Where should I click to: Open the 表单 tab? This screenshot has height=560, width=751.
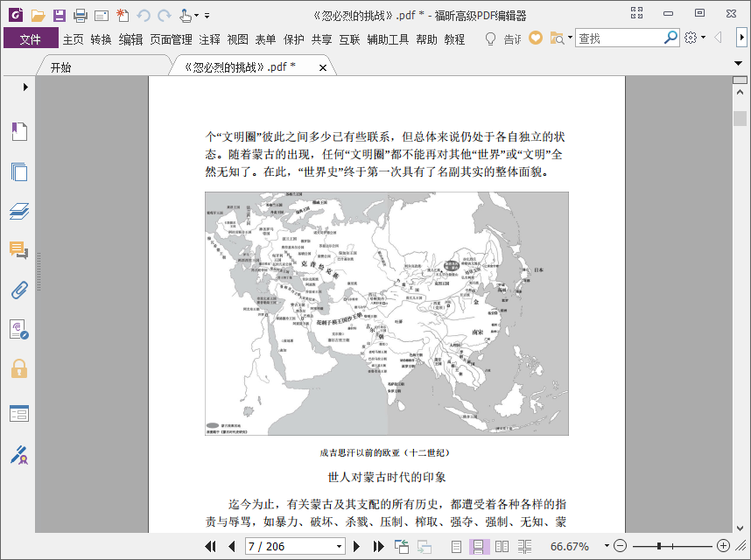point(265,39)
